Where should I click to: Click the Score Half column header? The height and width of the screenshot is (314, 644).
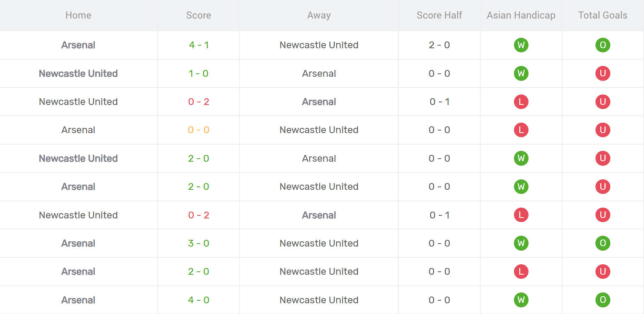tap(439, 15)
